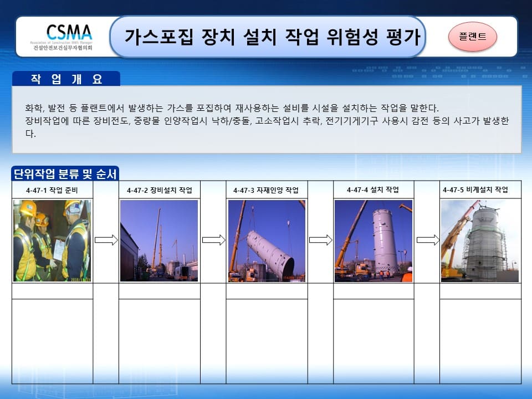
Task: Open the upright tank installation photo
Action: 374,241
